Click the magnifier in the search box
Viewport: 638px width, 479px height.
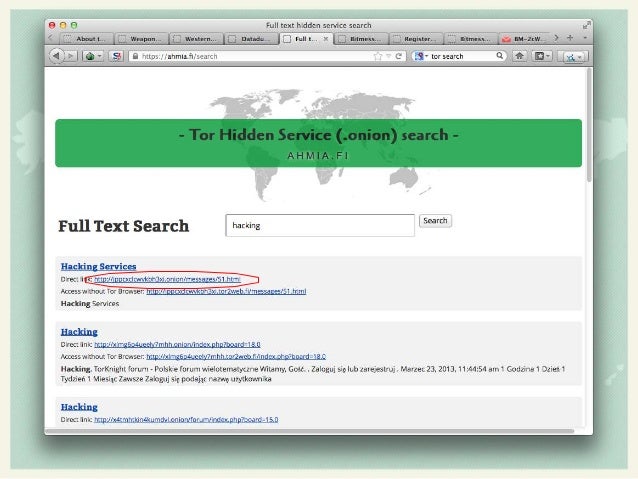pyautogui.click(x=499, y=56)
